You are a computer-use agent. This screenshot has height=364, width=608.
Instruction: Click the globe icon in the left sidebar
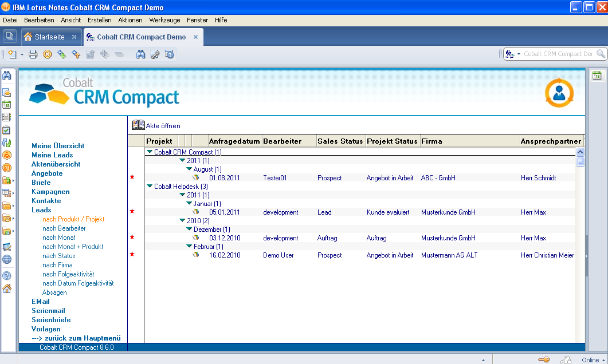point(7,259)
